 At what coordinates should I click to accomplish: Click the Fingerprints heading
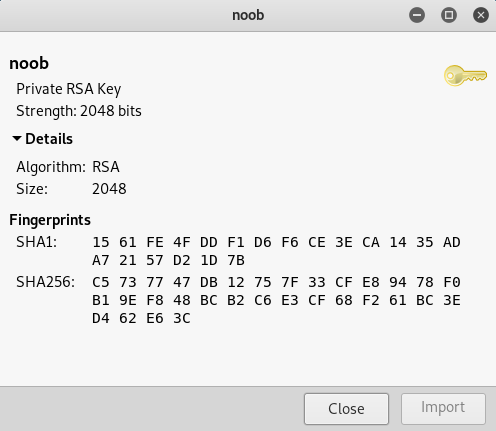click(50, 220)
